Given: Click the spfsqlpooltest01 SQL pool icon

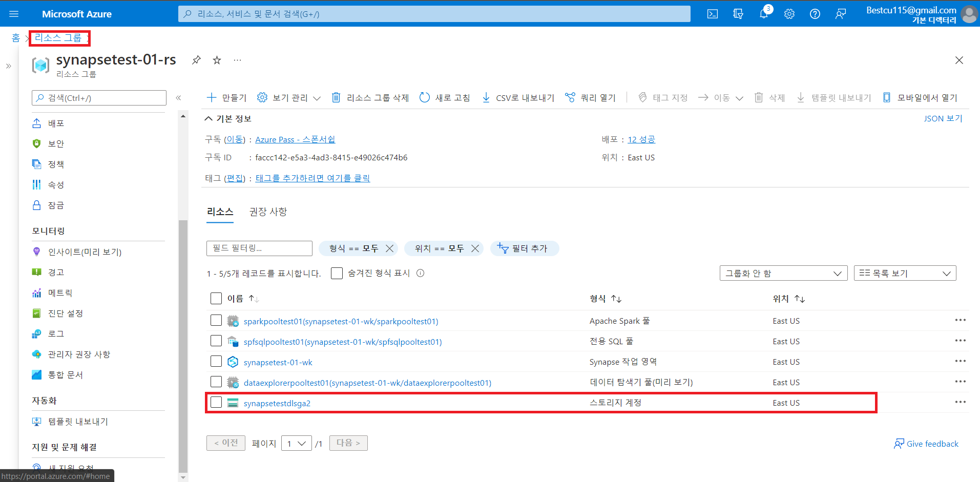Looking at the screenshot, I should 233,342.
